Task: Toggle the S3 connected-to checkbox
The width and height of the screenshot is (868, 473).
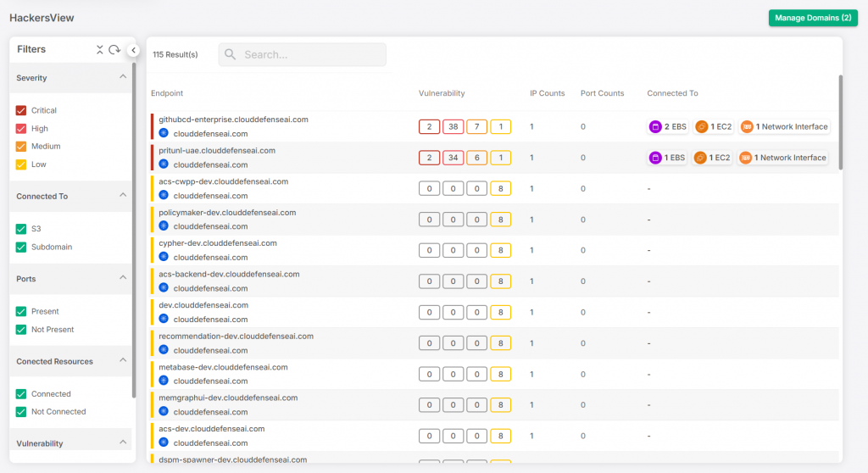Action: 22,229
